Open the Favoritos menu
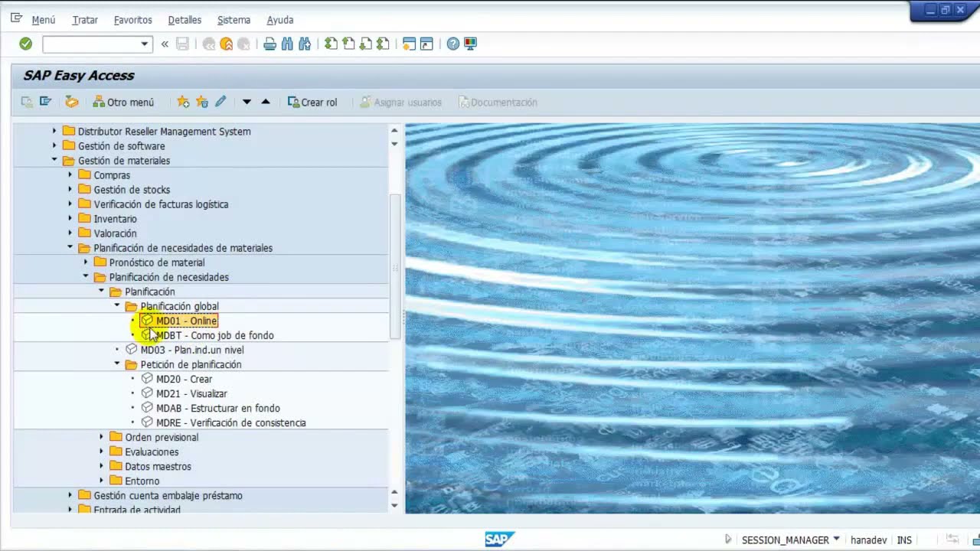Viewport: 980px width, 551px height. pos(133,20)
